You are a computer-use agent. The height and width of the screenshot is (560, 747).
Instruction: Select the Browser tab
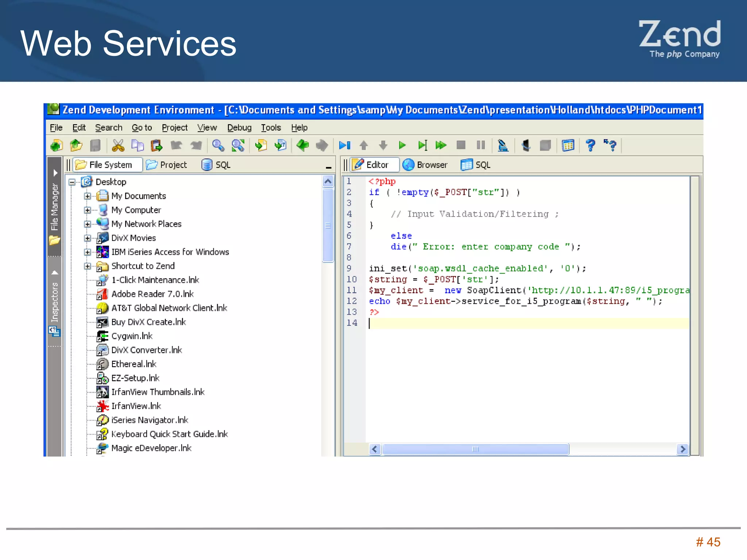[425, 165]
